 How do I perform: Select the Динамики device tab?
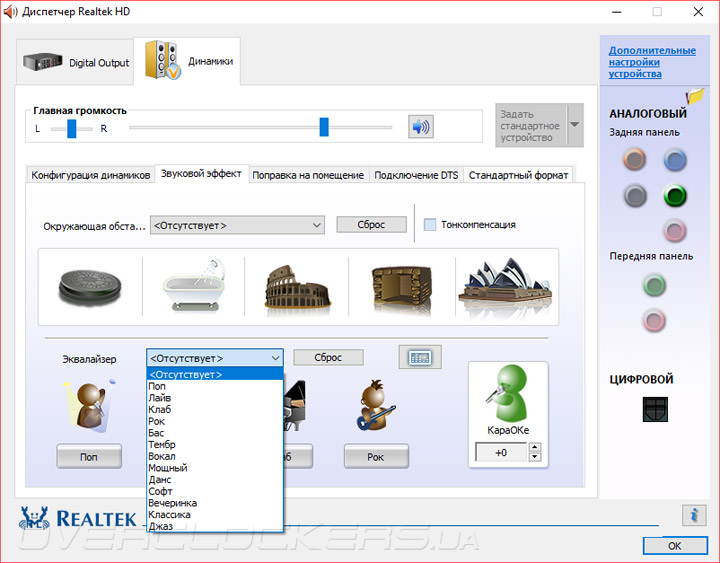187,61
